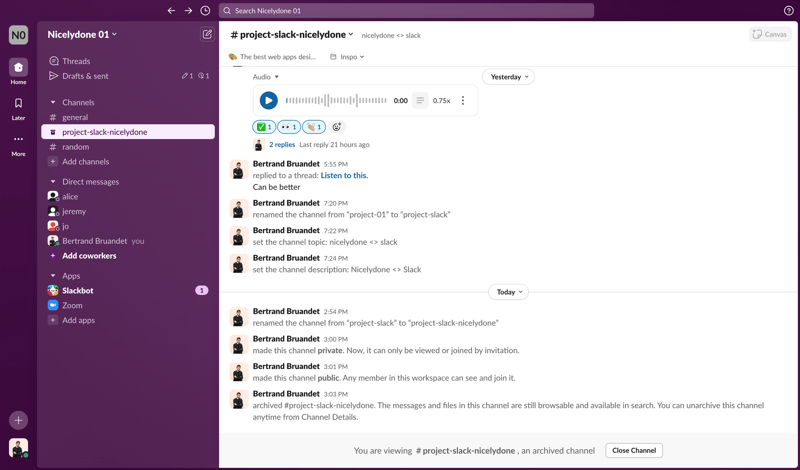Click the add reaction icon

tap(336, 127)
